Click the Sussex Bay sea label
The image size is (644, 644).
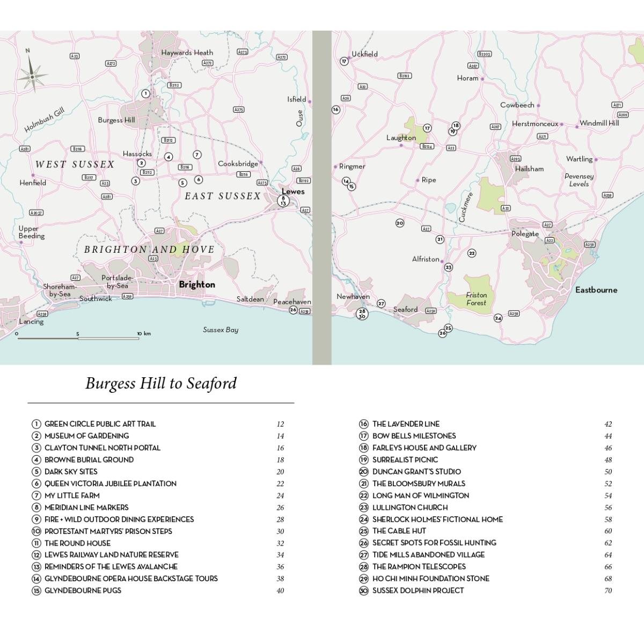click(x=221, y=330)
